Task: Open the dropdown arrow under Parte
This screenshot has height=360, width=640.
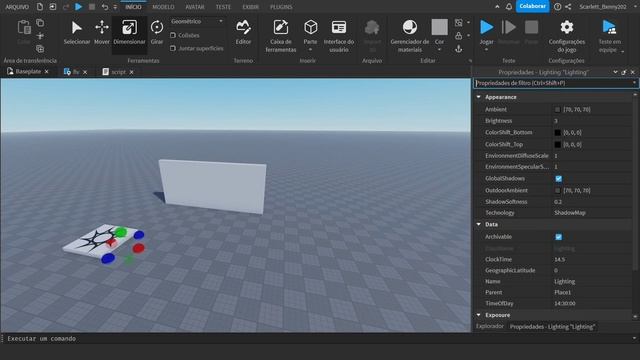Action: coord(311,50)
